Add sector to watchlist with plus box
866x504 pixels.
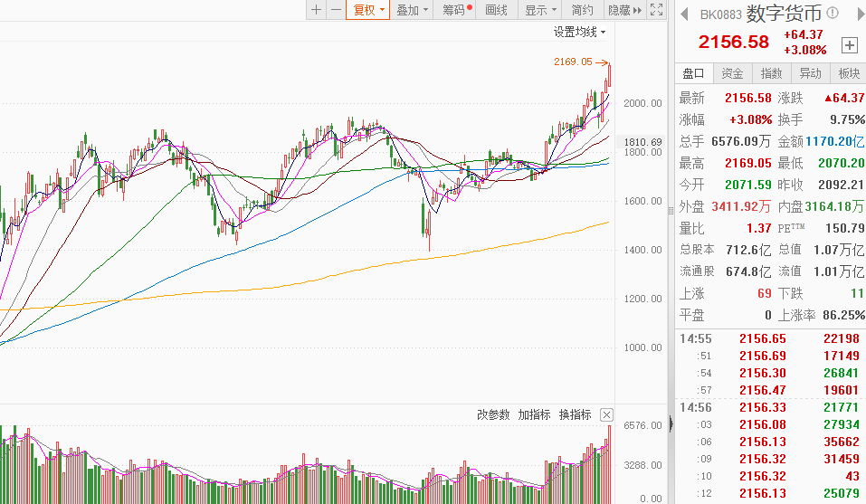pos(849,44)
